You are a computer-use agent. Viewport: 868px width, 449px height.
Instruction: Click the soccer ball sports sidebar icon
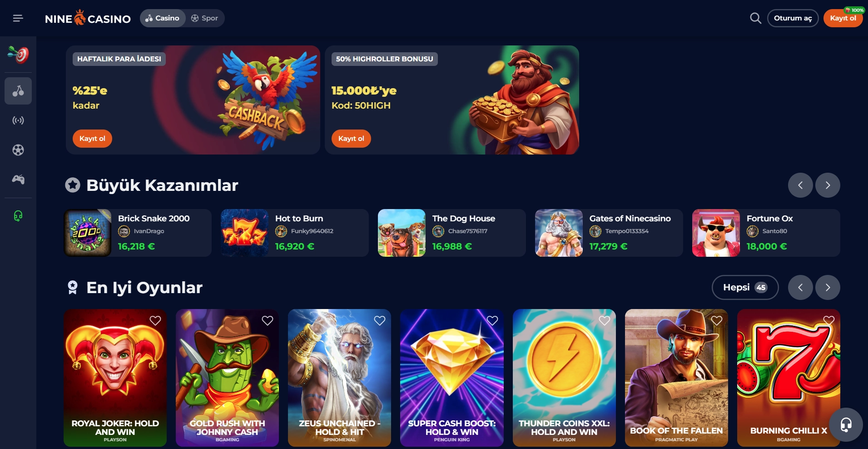(x=18, y=150)
